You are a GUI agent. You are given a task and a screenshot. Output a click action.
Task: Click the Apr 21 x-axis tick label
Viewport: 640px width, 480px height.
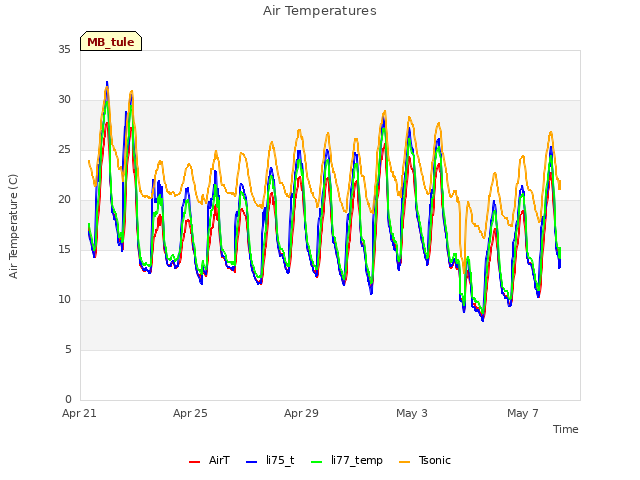79,413
